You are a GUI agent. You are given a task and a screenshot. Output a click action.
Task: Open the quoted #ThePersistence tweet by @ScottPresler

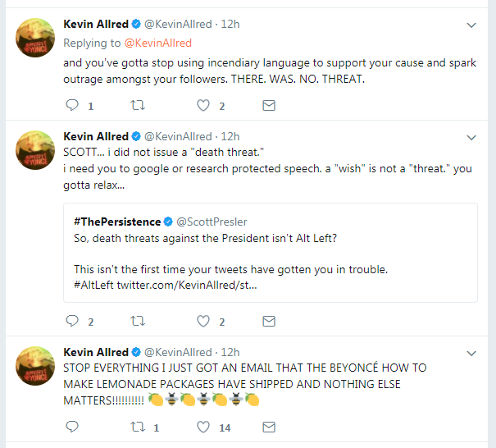coord(271,253)
